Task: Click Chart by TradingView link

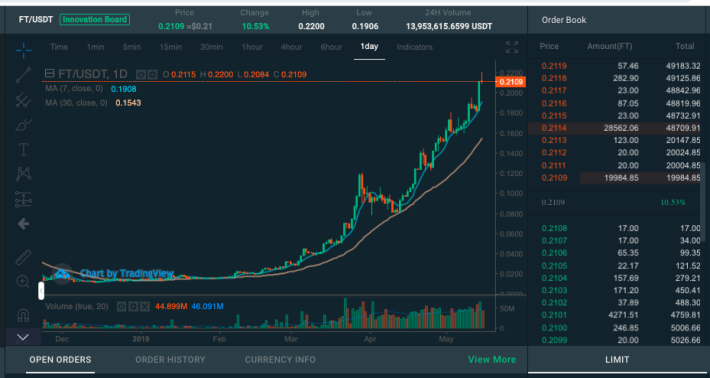Action: pyautogui.click(x=127, y=273)
